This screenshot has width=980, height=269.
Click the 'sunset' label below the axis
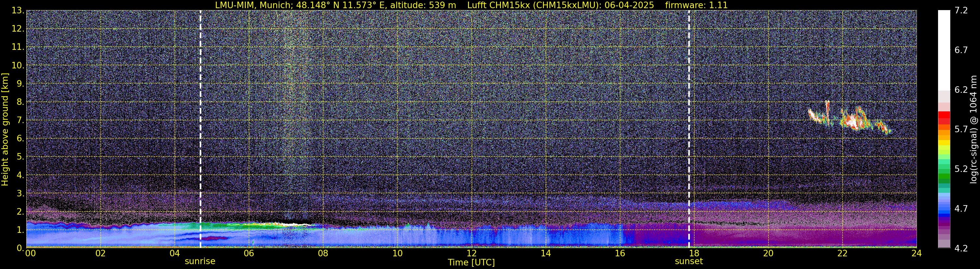click(x=689, y=262)
